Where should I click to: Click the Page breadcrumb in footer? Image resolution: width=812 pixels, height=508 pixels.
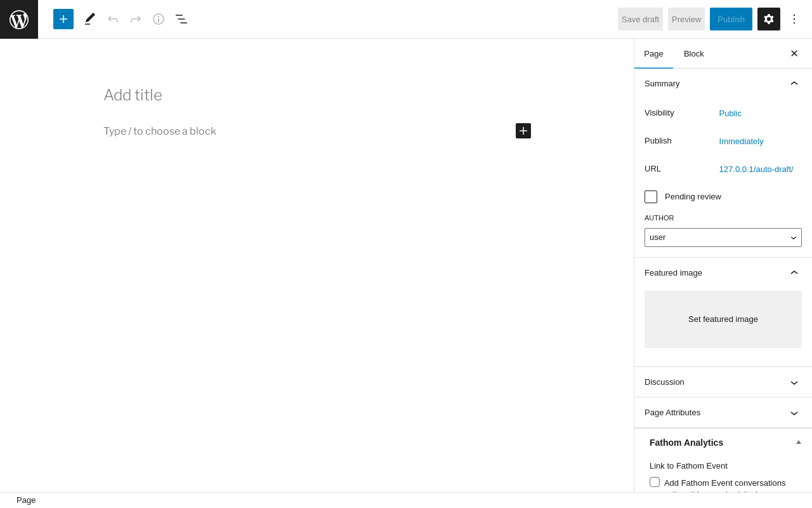[26, 500]
